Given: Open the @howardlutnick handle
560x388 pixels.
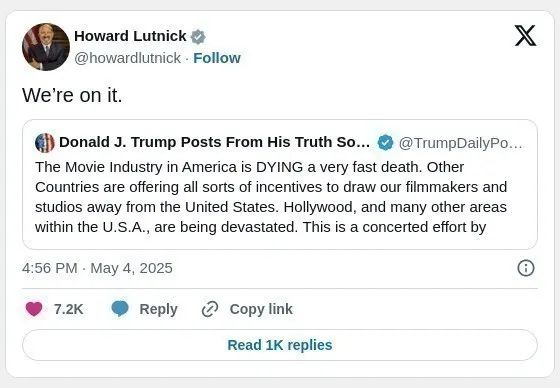Looking at the screenshot, I should pos(128,58).
